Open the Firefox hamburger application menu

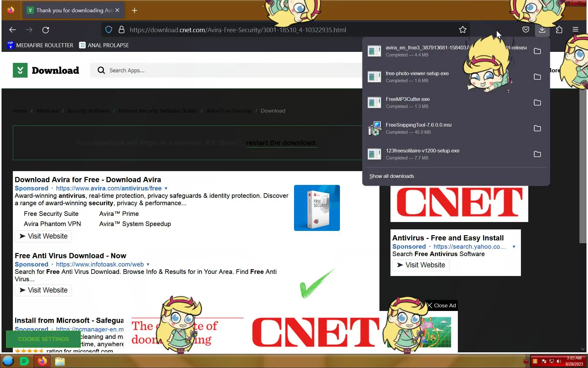click(575, 30)
